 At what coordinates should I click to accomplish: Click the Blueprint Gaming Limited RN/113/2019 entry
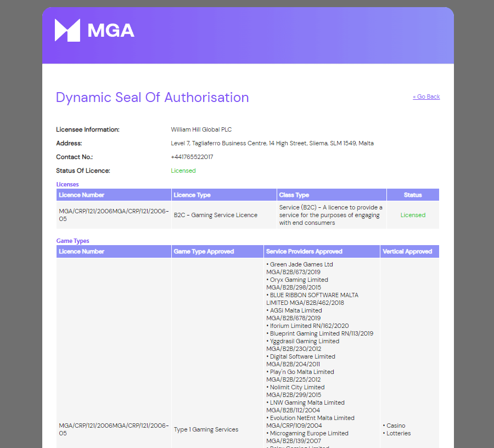tap(320, 333)
